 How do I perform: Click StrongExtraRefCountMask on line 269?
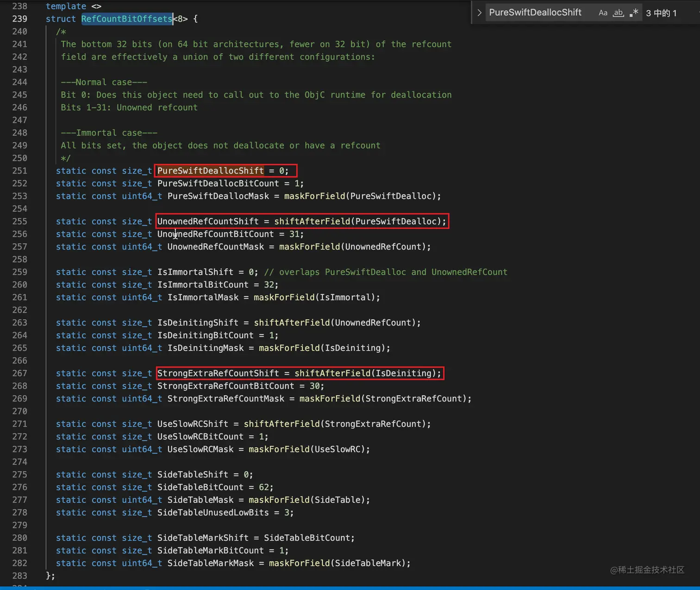coord(226,399)
